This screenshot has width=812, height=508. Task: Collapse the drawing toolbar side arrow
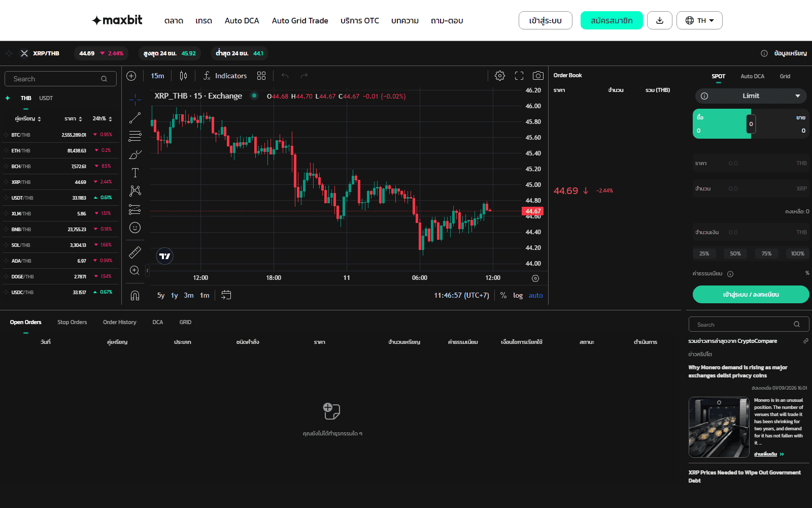(x=147, y=271)
